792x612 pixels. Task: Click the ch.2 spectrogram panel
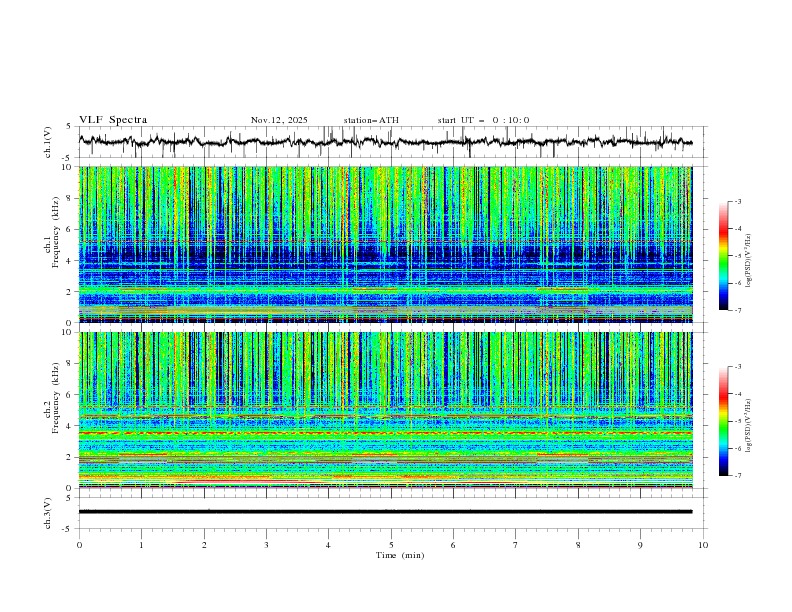pos(385,410)
